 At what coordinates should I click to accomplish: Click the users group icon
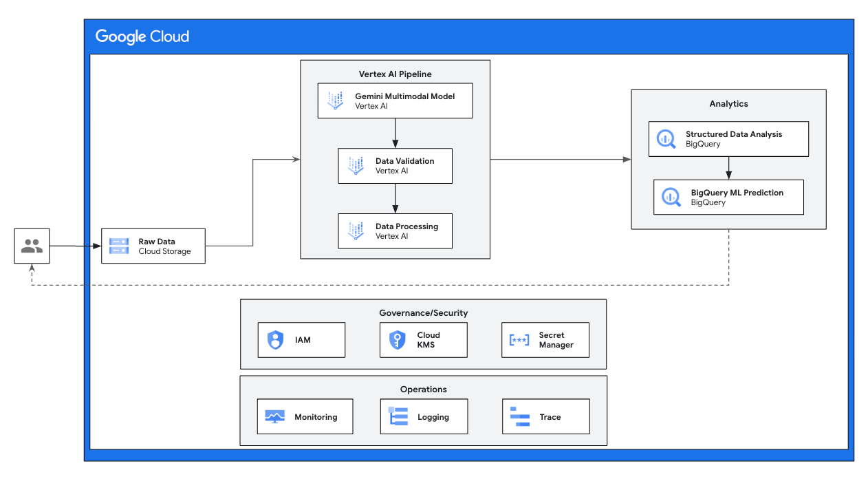coord(32,246)
